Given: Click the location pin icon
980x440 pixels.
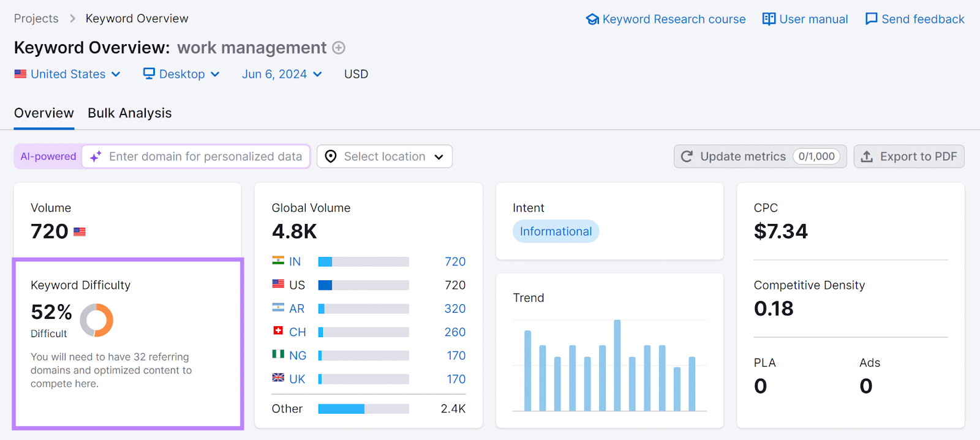Looking at the screenshot, I should (331, 157).
